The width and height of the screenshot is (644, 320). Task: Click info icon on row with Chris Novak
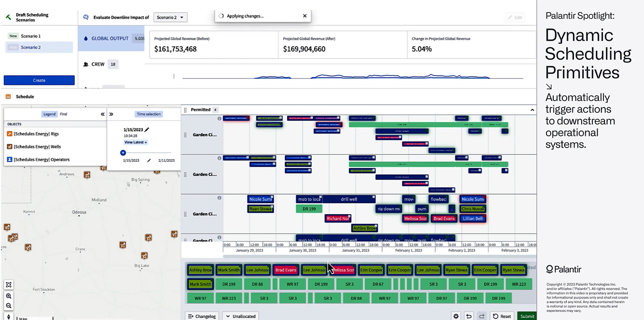point(219,198)
